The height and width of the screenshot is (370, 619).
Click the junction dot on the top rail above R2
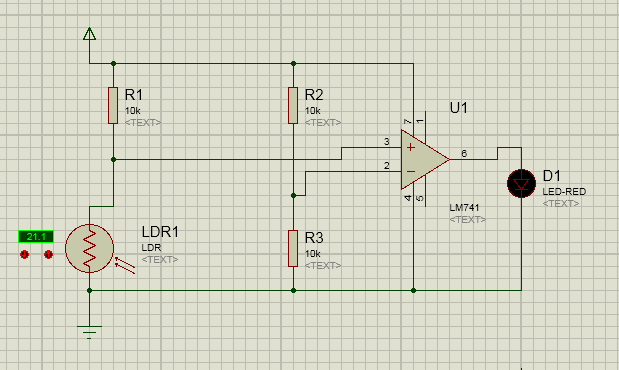293,63
